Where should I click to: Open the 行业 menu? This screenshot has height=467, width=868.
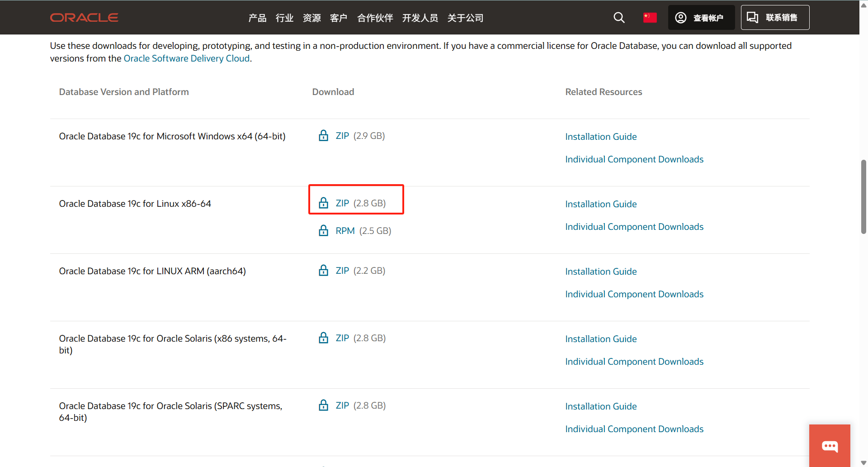[284, 18]
